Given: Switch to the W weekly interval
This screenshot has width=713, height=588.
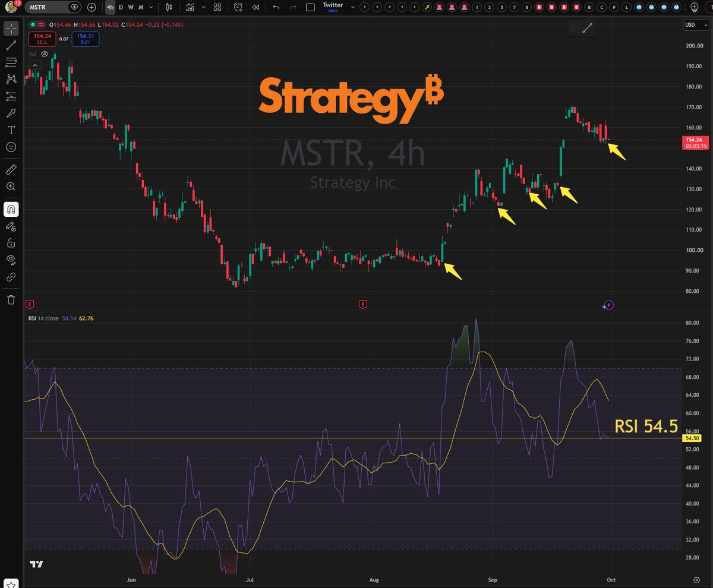Looking at the screenshot, I should (x=131, y=7).
